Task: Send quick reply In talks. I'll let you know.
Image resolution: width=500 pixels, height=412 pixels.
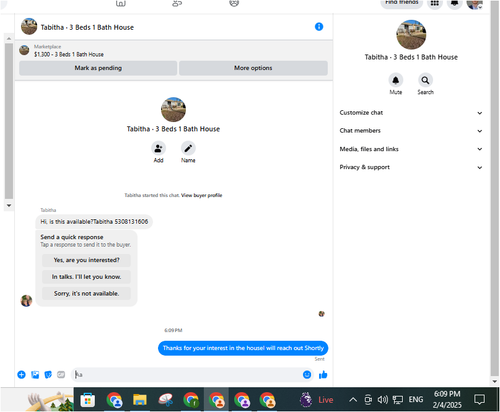Action: coord(86,277)
